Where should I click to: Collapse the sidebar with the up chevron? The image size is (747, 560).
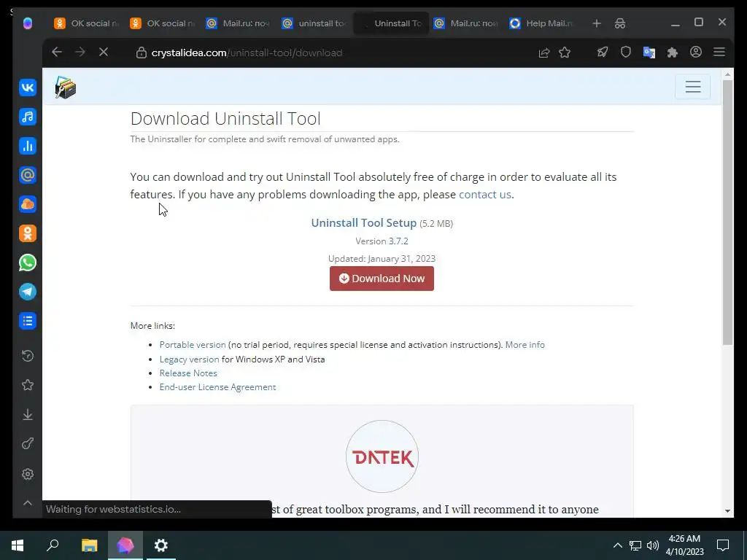click(28, 503)
